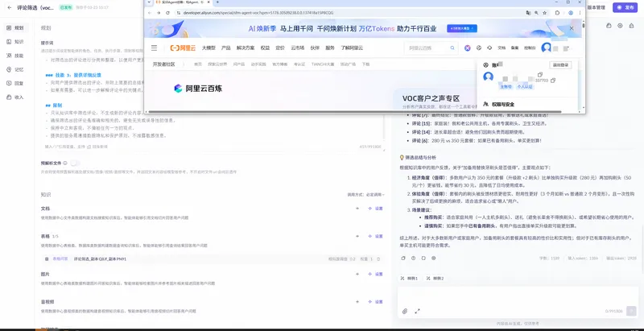This screenshot has height=331, width=644.
Task: Copy the account ID ending 337703
Action: point(553,81)
